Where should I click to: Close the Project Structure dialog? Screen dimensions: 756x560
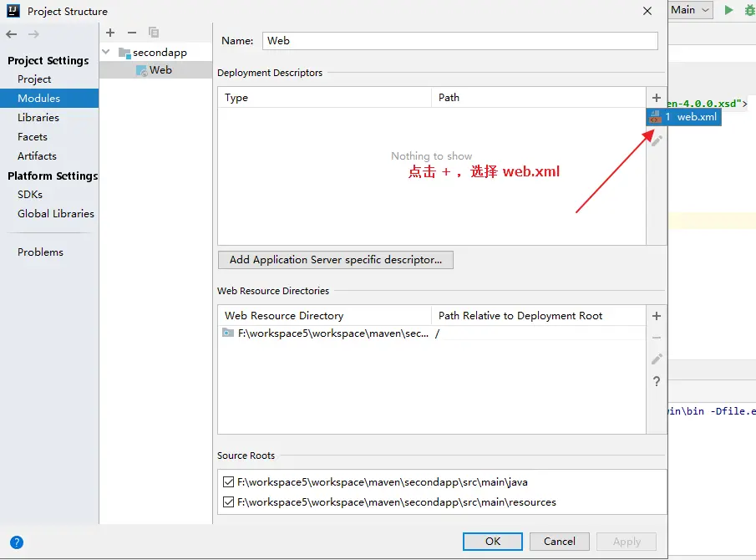pyautogui.click(x=647, y=11)
